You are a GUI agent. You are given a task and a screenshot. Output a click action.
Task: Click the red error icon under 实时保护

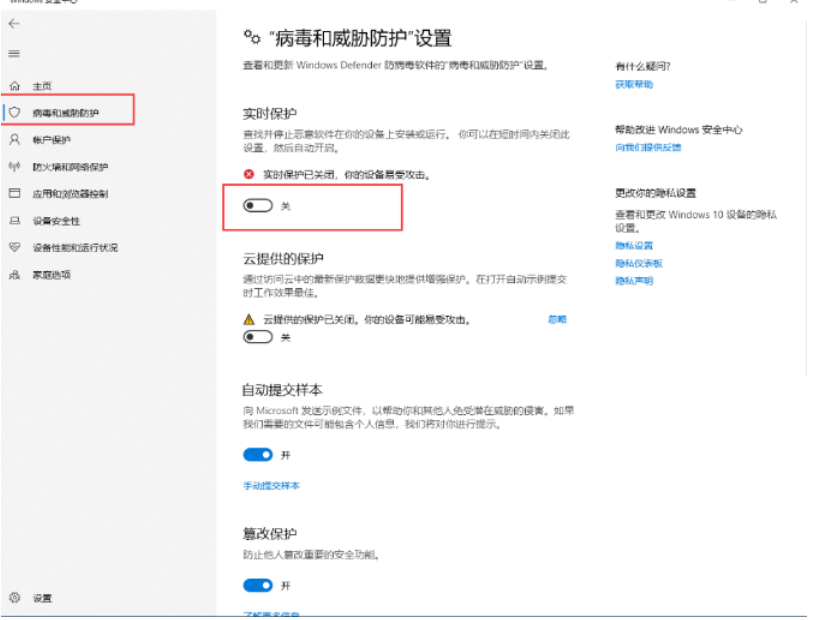click(249, 174)
